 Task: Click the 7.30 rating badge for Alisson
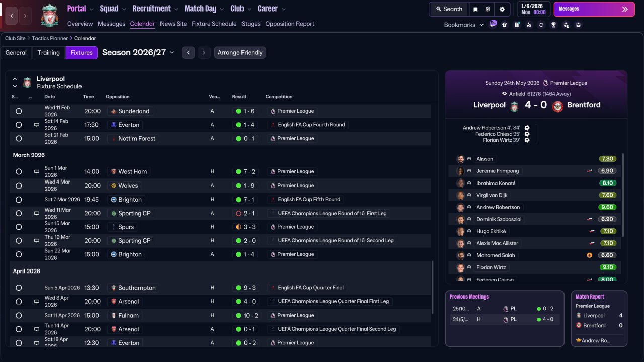(x=607, y=159)
